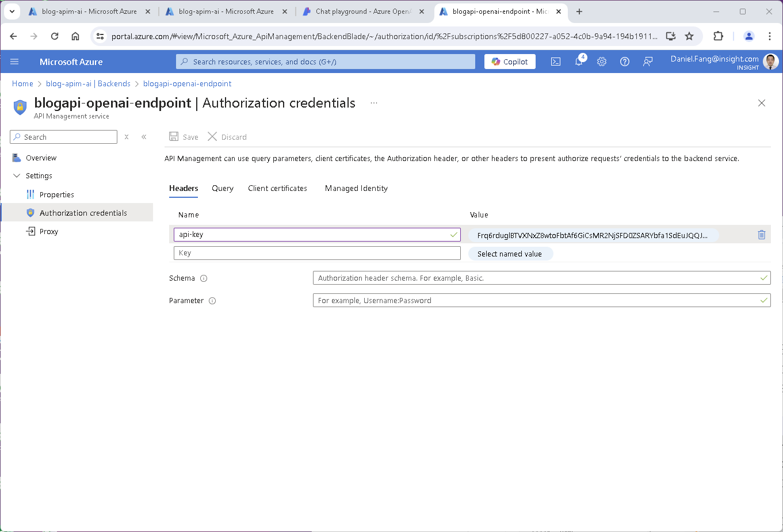Reload the browser page
The image size is (783, 532).
[55, 36]
